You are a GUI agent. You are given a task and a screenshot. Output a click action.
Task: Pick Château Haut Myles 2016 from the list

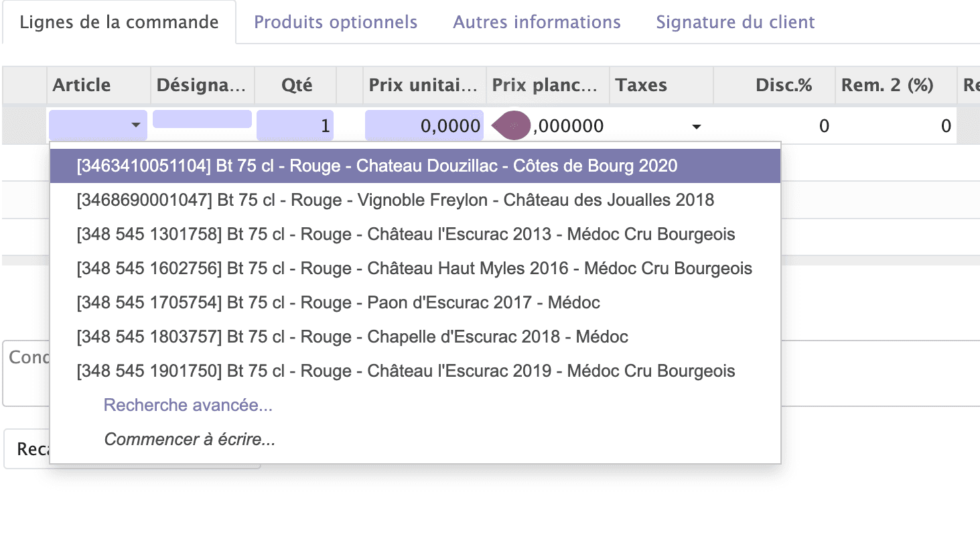(414, 268)
